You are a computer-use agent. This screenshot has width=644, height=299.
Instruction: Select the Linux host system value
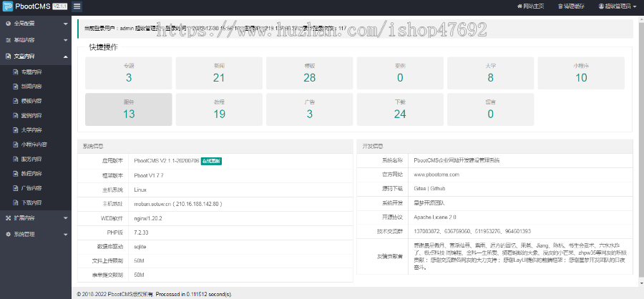tap(140, 190)
